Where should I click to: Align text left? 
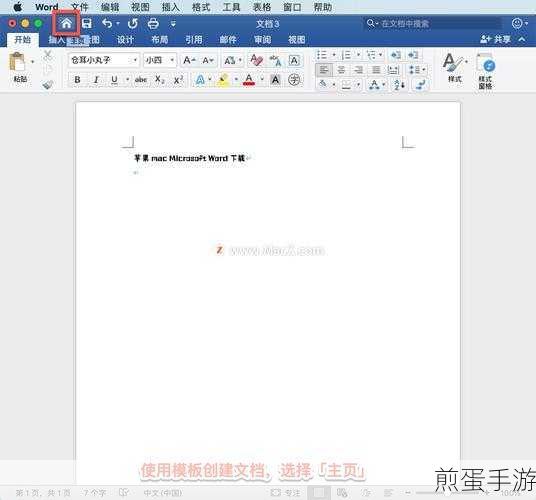(323, 70)
